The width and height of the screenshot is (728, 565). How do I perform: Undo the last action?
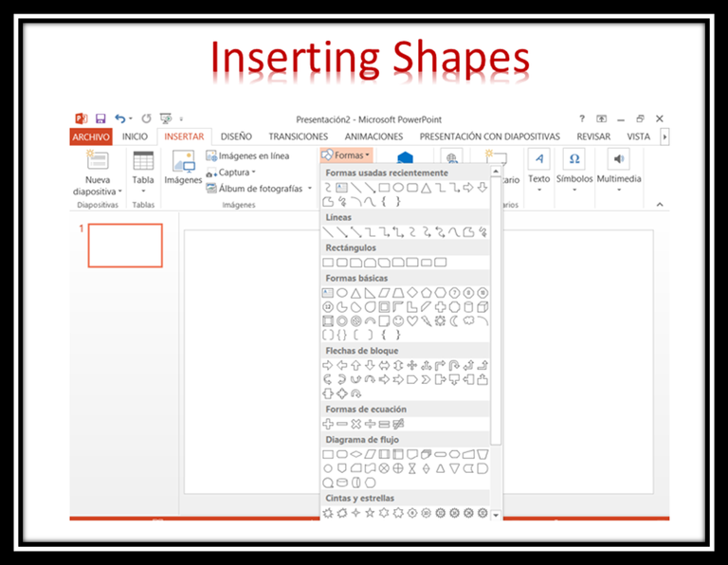point(120,118)
